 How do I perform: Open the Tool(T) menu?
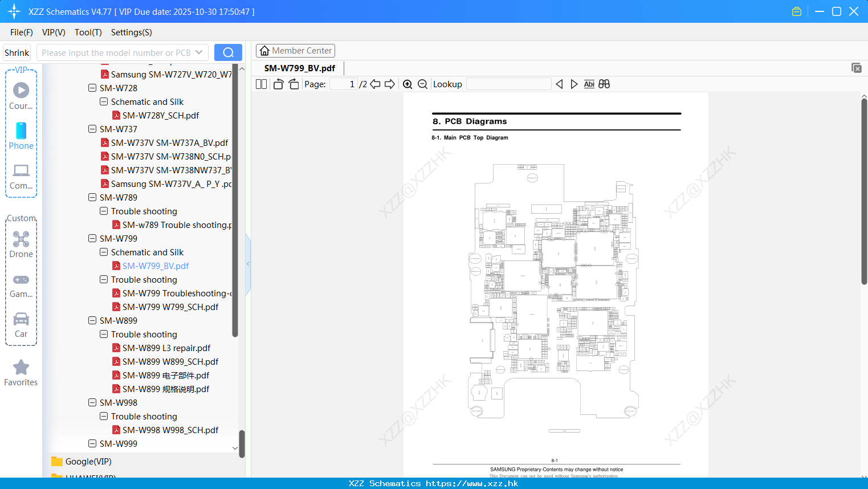pyautogui.click(x=88, y=32)
